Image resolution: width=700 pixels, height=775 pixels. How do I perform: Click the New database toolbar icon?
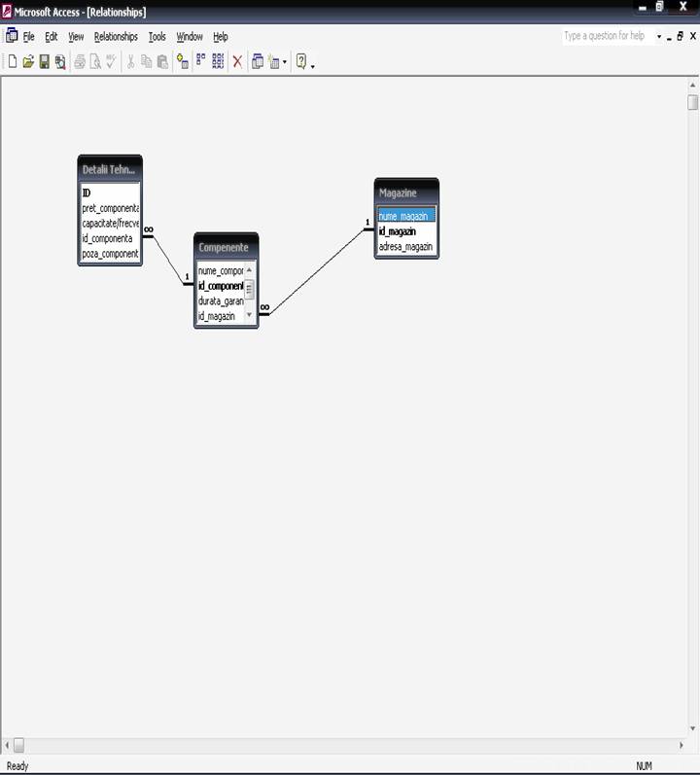13,61
